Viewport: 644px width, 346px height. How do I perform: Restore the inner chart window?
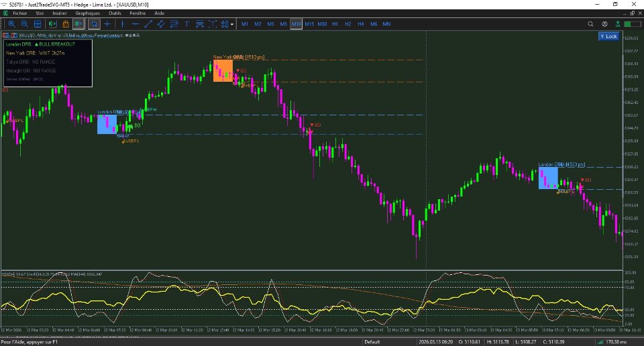[x=633, y=13]
